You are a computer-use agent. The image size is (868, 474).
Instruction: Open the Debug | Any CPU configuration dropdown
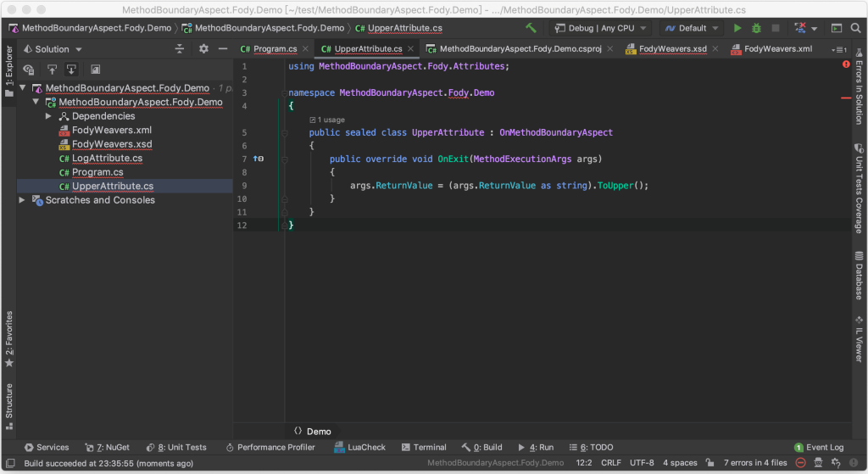601,28
